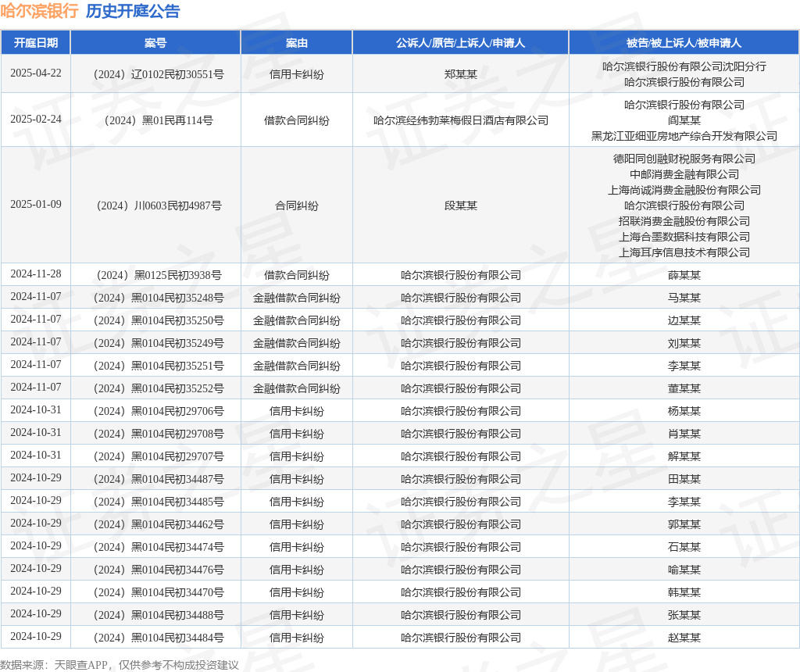This screenshot has width=800, height=672.
Task: Select the date 2025-02-24
Action: coord(36,119)
